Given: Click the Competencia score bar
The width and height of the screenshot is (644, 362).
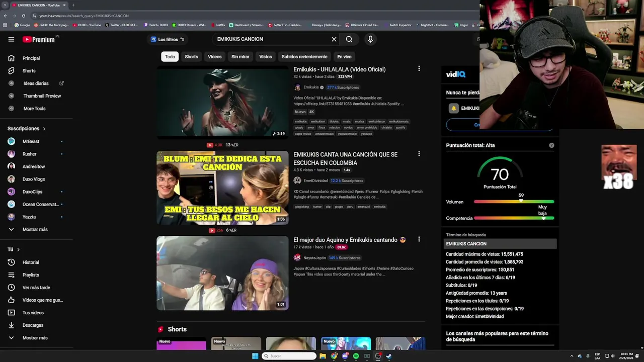Looking at the screenshot, I should point(514,218).
